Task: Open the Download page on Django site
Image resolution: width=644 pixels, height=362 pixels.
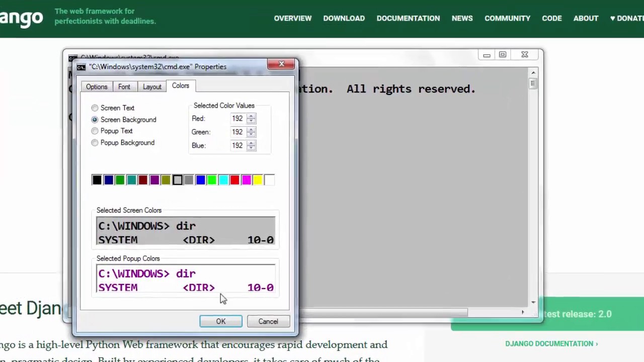Action: [344, 18]
